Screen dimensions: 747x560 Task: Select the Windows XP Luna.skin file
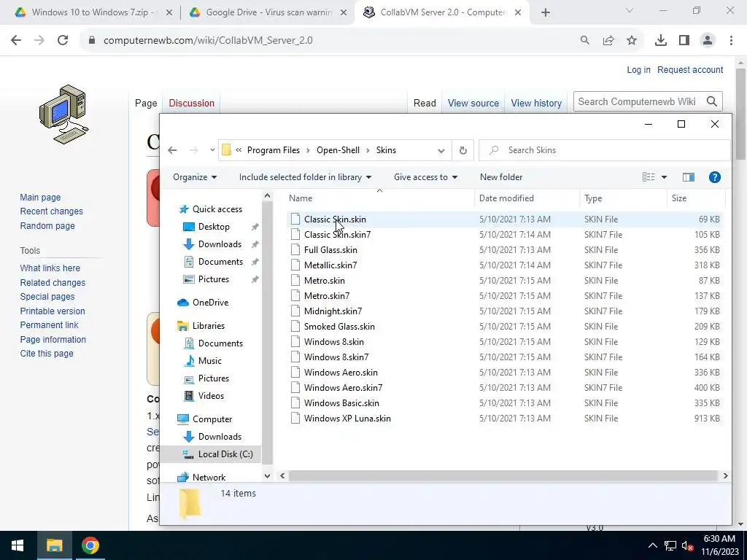[347, 419]
